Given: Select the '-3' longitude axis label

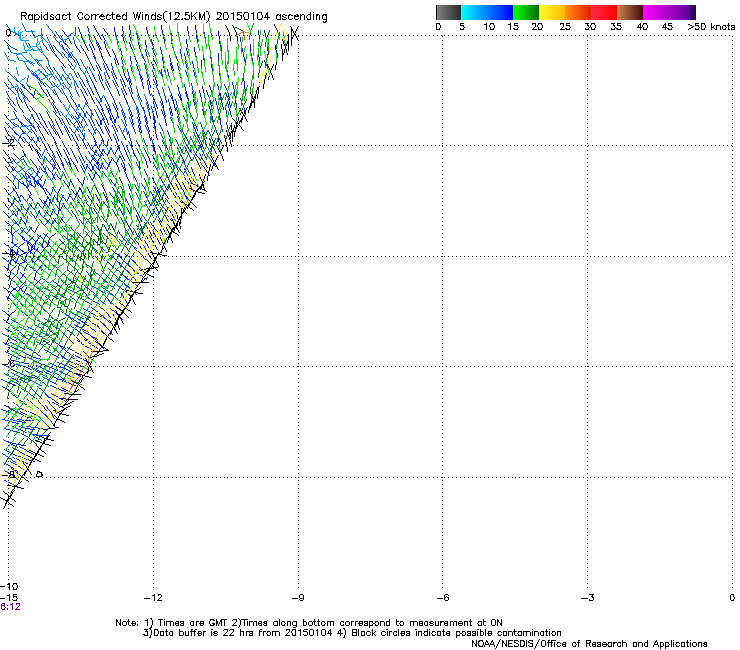Looking at the screenshot, I should (x=588, y=598).
